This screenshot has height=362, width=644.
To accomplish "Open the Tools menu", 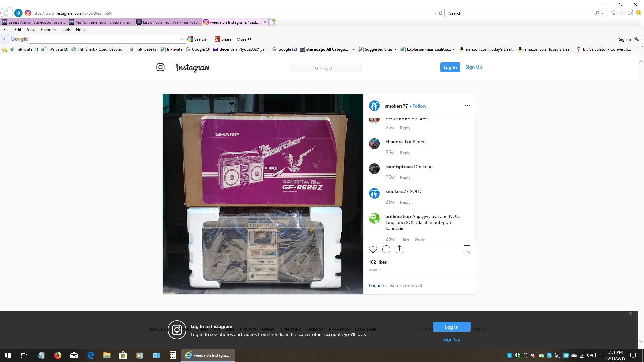I will click(66, 30).
